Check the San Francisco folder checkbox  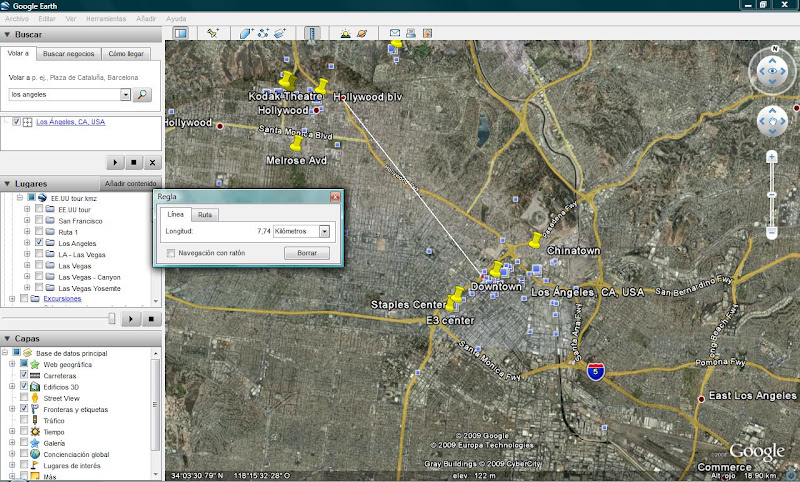coord(39,220)
